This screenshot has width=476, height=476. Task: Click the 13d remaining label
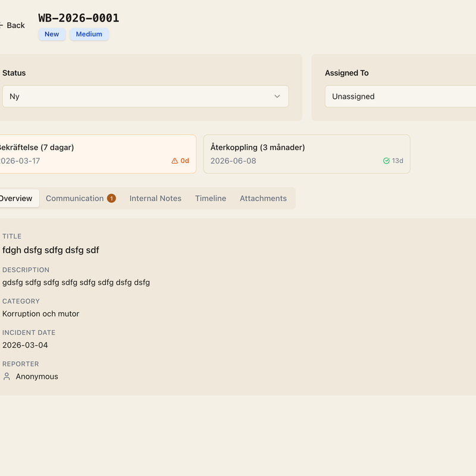pos(397,161)
